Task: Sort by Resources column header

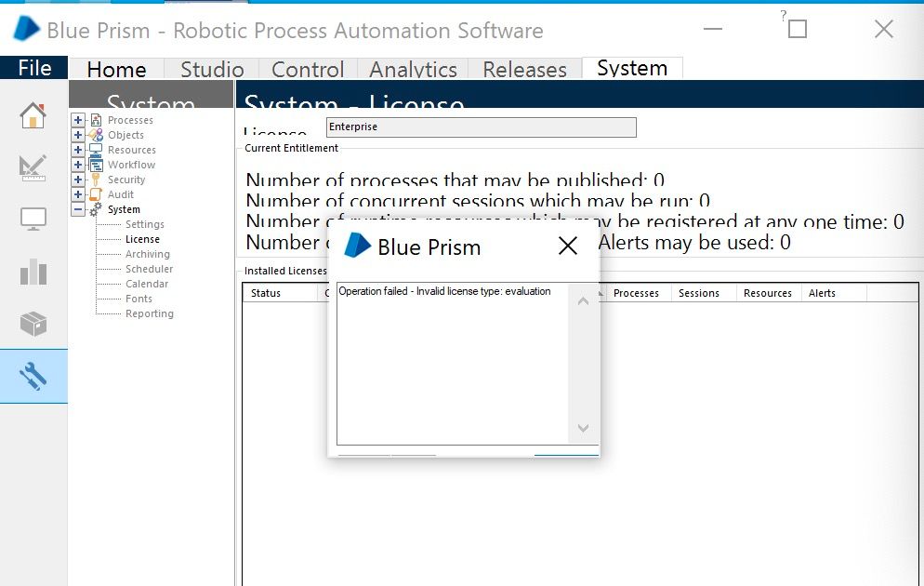Action: [x=769, y=293]
